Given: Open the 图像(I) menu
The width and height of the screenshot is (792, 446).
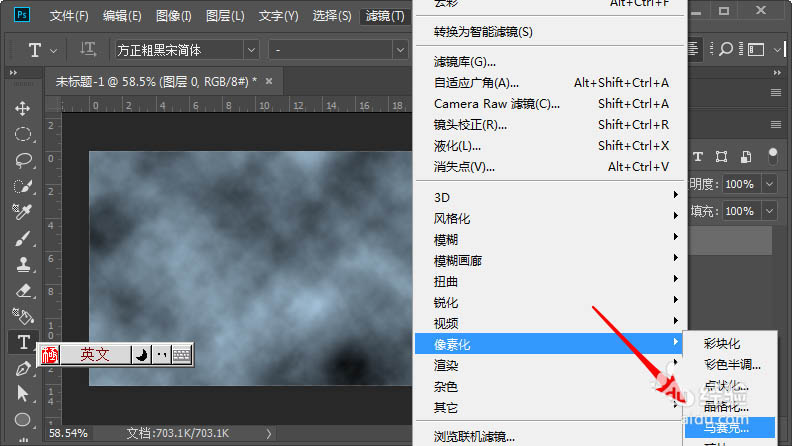Looking at the screenshot, I should [x=173, y=16].
